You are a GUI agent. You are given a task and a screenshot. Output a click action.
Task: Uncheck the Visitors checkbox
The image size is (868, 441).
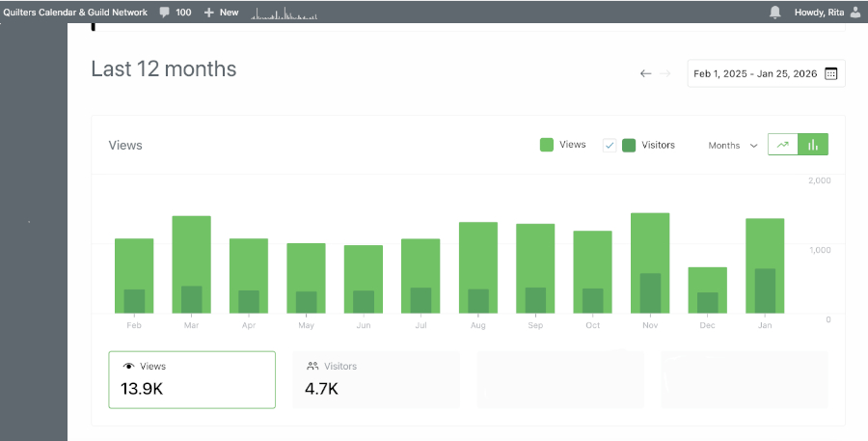tap(610, 145)
